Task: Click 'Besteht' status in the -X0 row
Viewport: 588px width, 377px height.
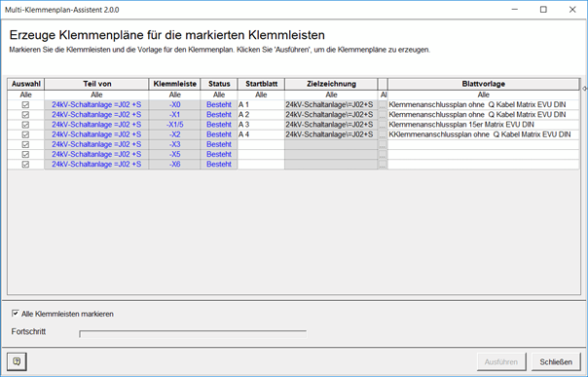Action: tap(219, 104)
